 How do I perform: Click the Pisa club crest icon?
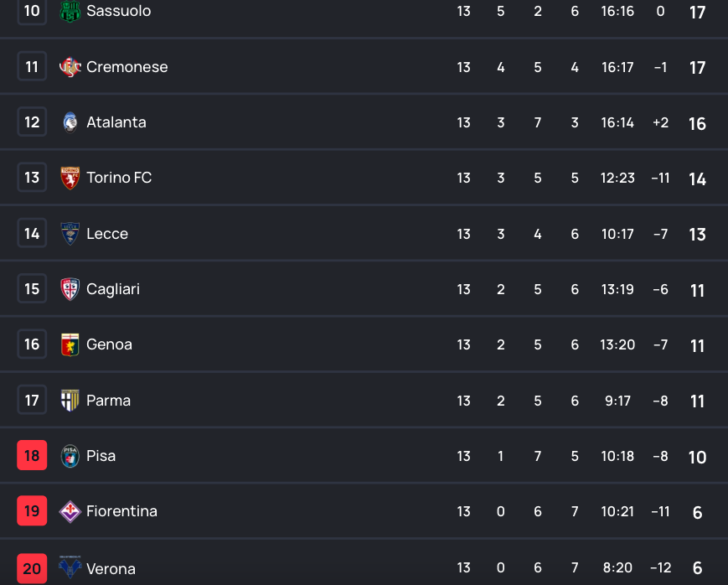click(x=70, y=456)
